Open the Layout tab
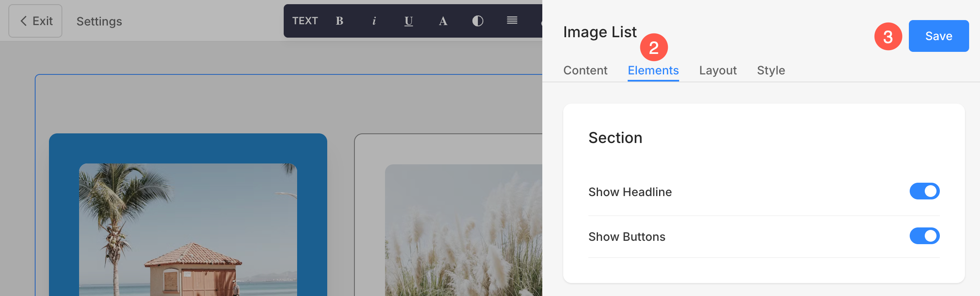 point(718,70)
